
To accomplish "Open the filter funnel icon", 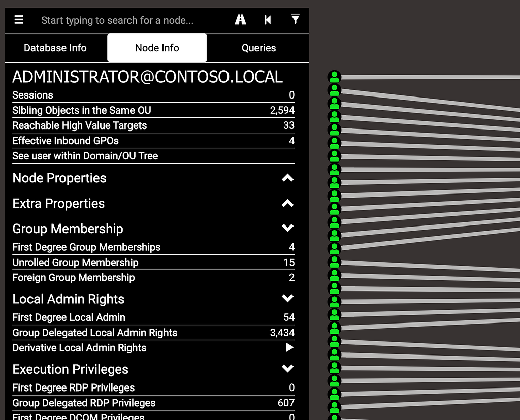I will pyautogui.click(x=295, y=20).
